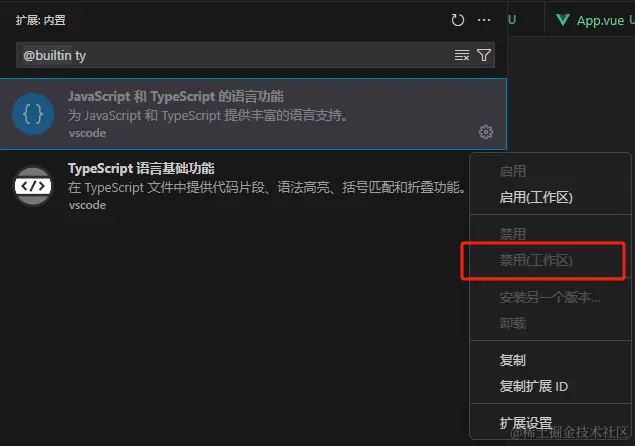Image resolution: width=635 pixels, height=446 pixels.
Task: Select 复制扩展 ID menu entry
Action: point(533,386)
